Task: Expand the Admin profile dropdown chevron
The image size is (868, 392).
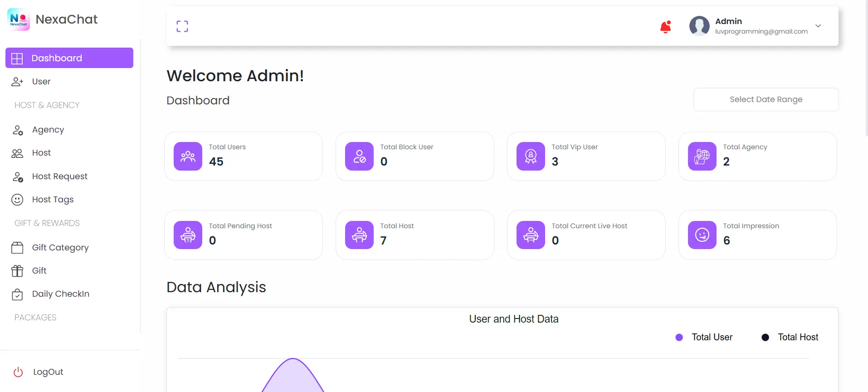Action: point(818,26)
